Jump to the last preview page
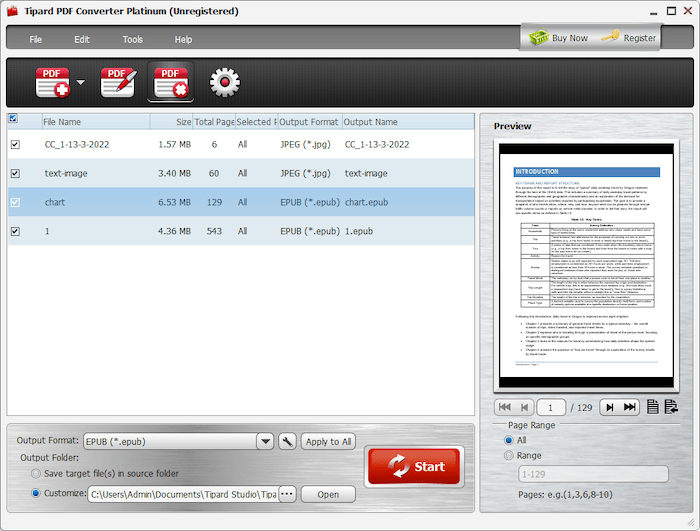The height and width of the screenshot is (531, 700). (630, 407)
